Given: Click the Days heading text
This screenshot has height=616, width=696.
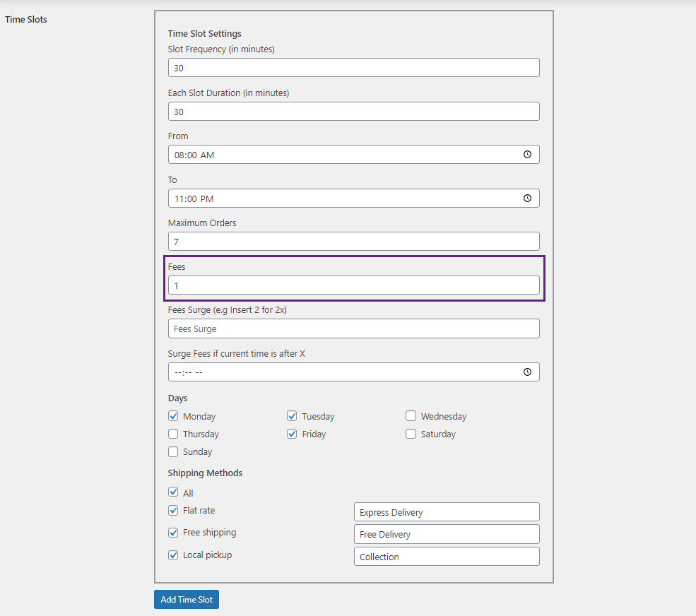Looking at the screenshot, I should coord(177,398).
